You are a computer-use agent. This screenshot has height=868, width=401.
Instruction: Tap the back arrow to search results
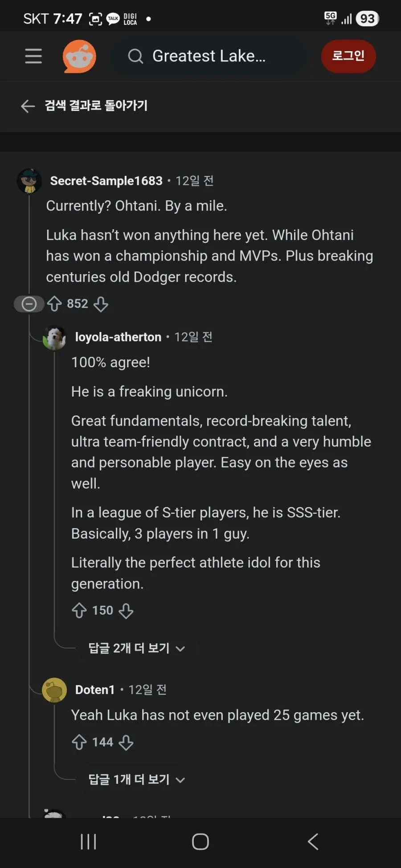coord(28,106)
